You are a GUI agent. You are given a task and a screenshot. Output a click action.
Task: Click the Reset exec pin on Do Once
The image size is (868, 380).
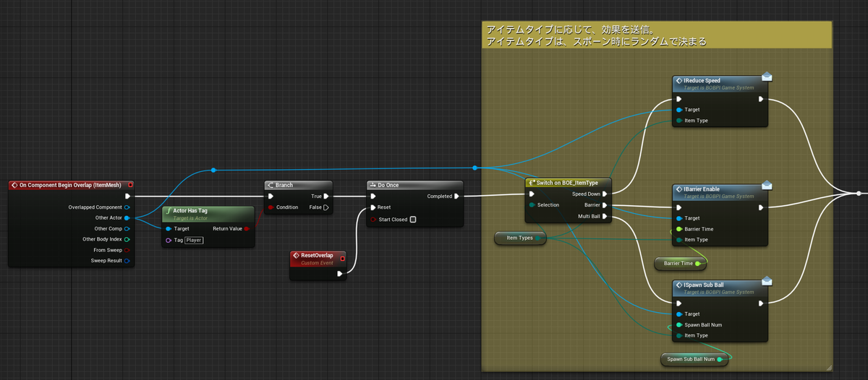coord(373,207)
